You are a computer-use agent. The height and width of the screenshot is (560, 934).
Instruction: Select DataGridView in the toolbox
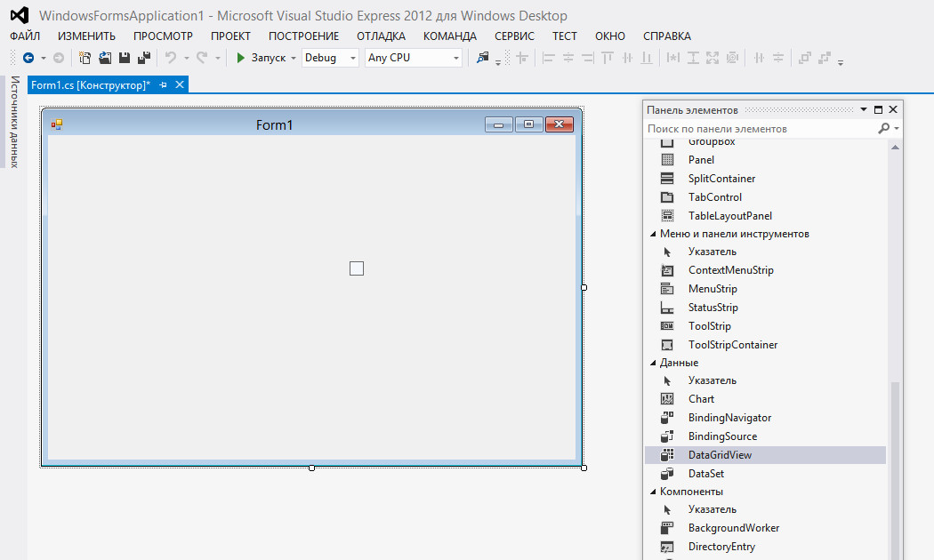click(765, 454)
